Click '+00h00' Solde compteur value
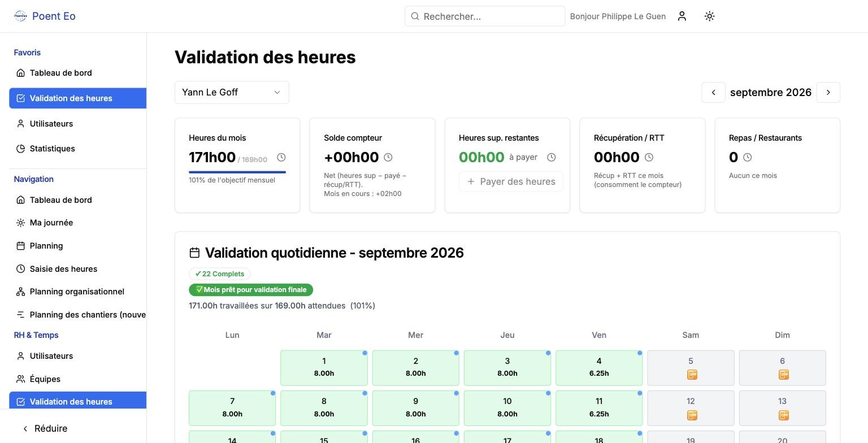 pos(351,158)
